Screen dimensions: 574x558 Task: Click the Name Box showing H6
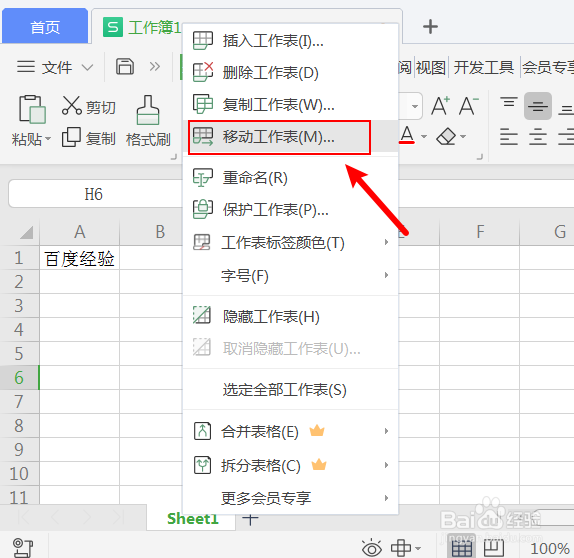94,194
